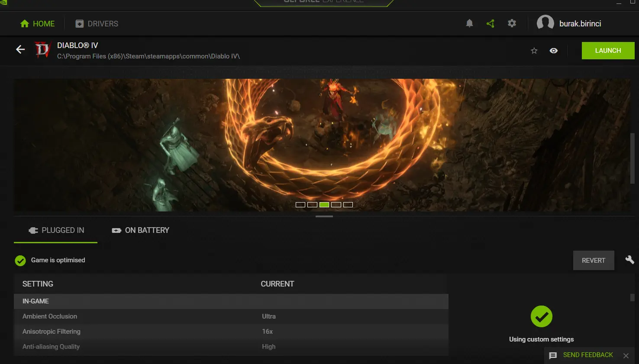Click the Ultra value
Screen dimensions: 639x364
269,316
